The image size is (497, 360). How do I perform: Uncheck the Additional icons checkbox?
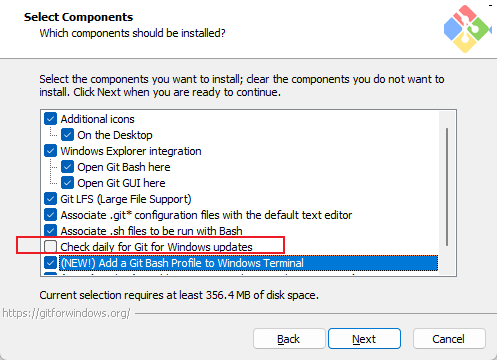point(50,119)
